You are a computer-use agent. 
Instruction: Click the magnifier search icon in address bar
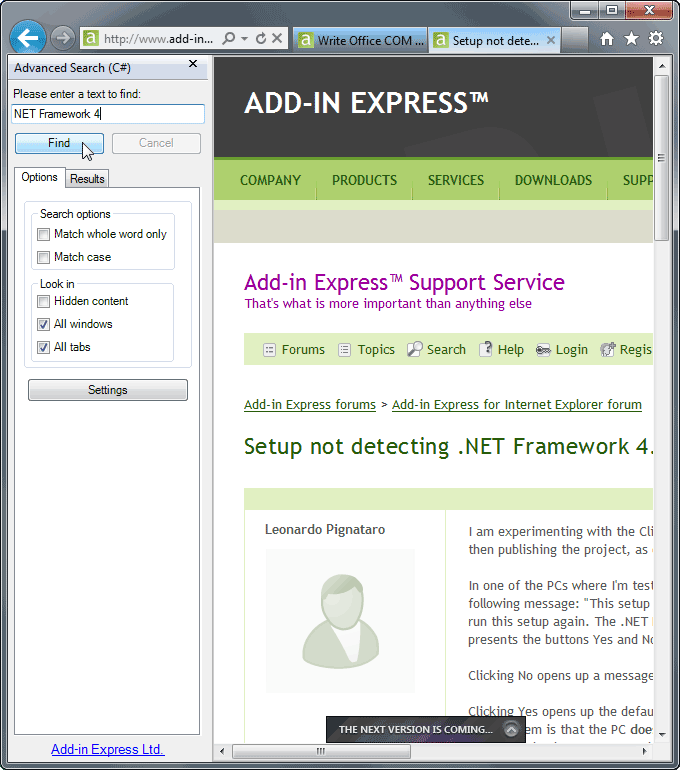[x=228, y=38]
